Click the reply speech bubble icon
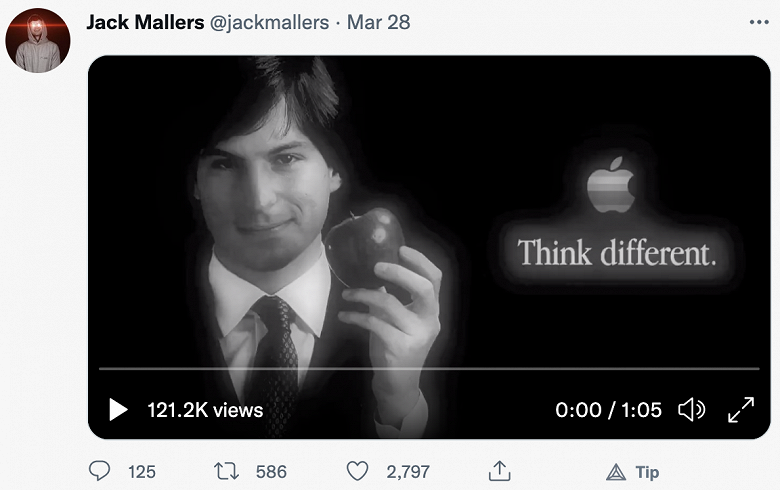 (x=100, y=470)
